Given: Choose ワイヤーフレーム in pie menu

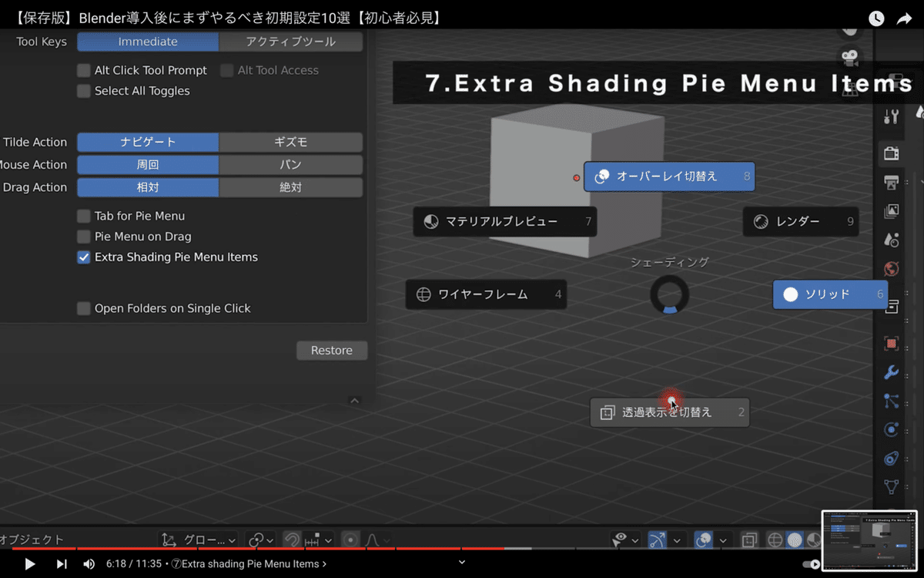Looking at the screenshot, I should [486, 294].
